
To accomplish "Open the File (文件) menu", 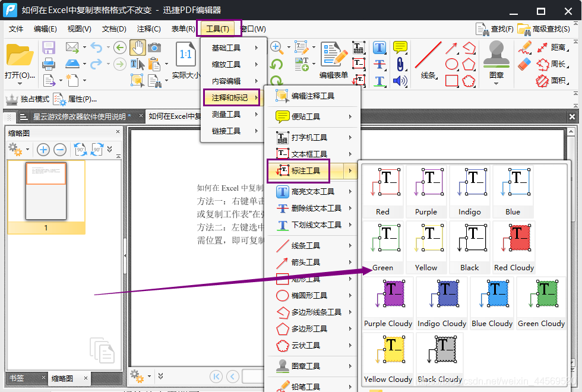I will pos(15,29).
